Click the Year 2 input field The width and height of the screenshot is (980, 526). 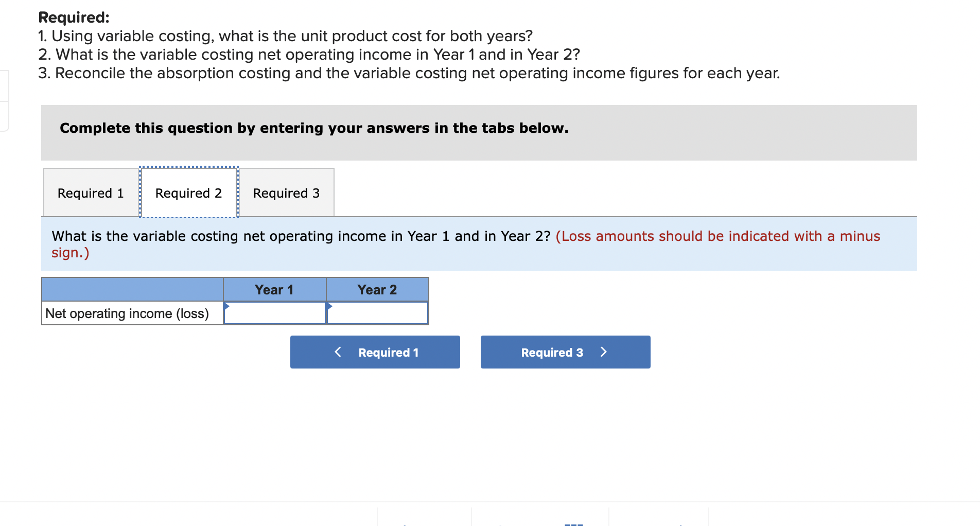click(x=377, y=313)
